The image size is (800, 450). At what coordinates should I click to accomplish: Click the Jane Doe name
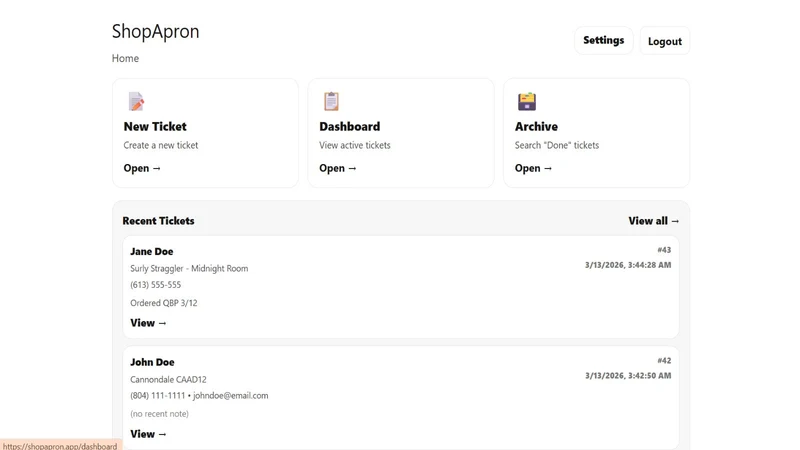(152, 252)
